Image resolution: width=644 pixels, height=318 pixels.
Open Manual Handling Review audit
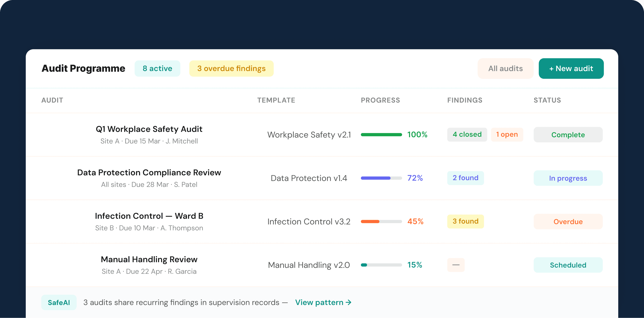pos(149,259)
